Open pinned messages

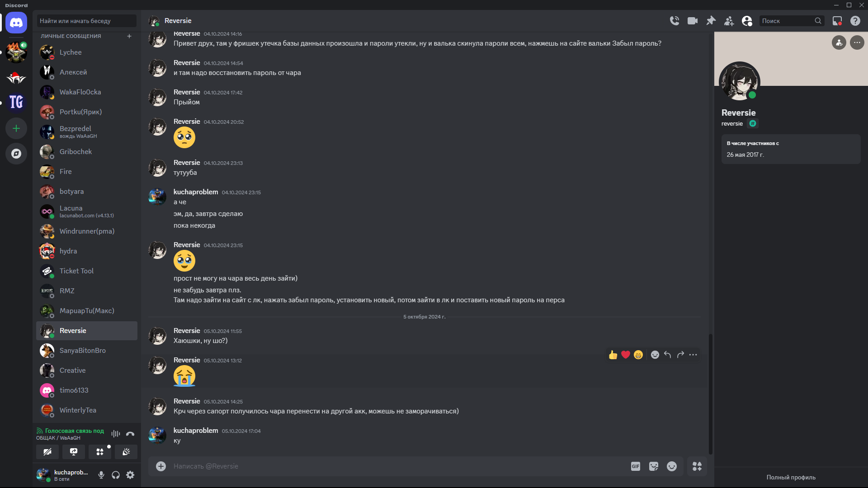(x=711, y=21)
